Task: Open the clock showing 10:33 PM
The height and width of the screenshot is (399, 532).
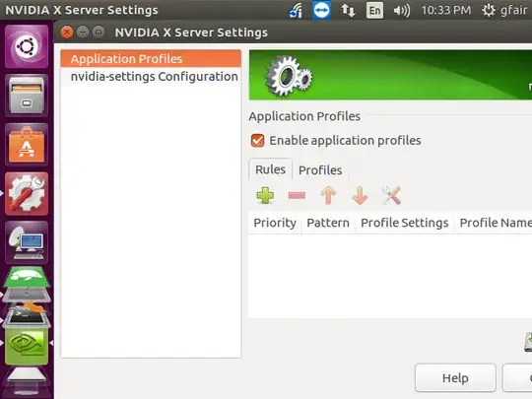Action: coord(446,10)
